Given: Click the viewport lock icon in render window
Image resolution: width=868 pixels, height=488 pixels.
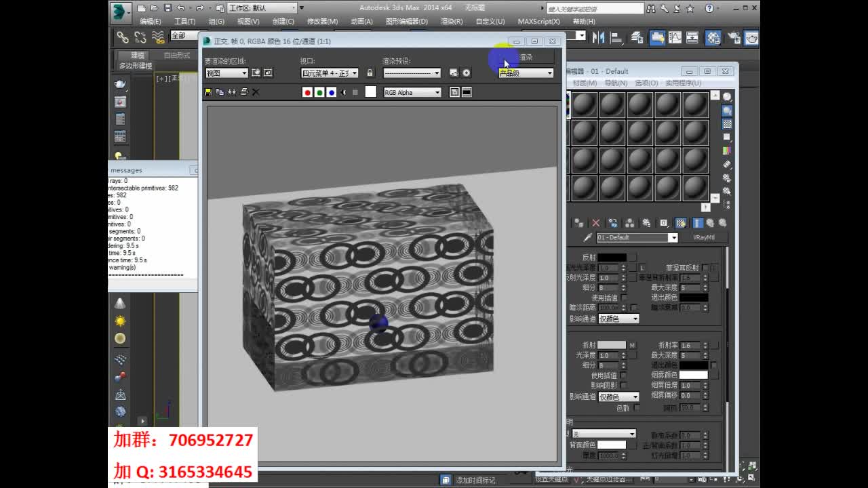Looking at the screenshot, I should (x=370, y=73).
